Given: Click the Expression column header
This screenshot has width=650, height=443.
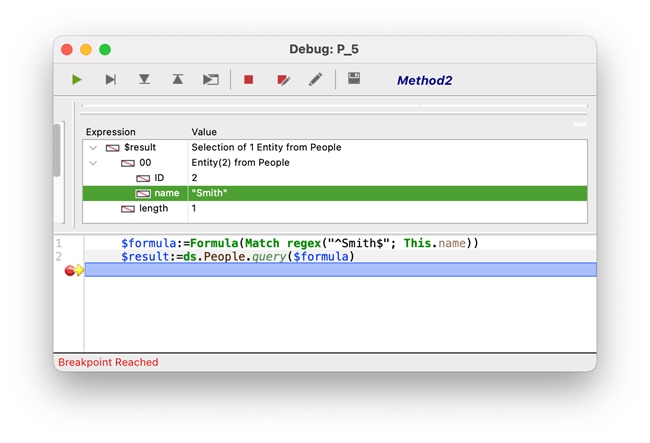Looking at the screenshot, I should [x=111, y=132].
